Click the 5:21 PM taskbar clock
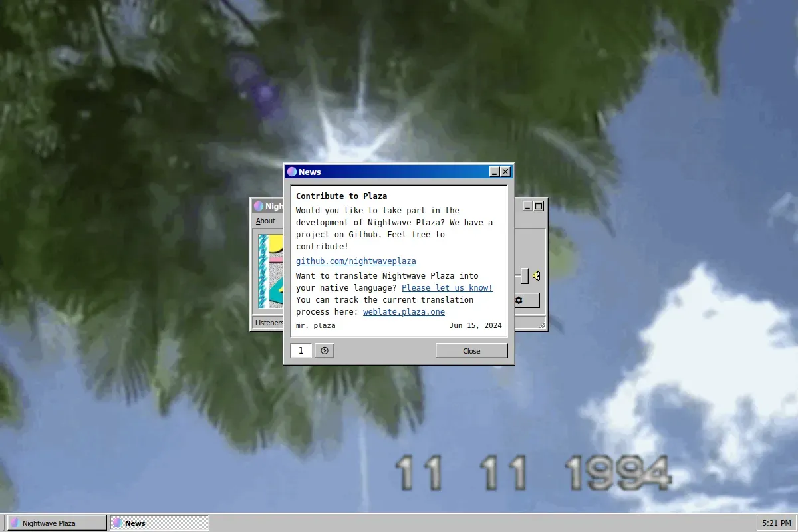The width and height of the screenshot is (798, 532). (776, 523)
